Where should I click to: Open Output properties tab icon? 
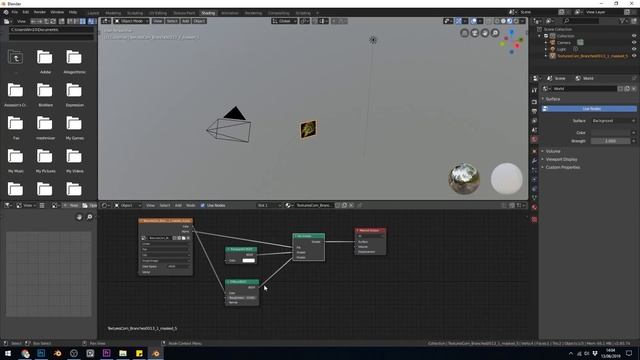(534, 111)
